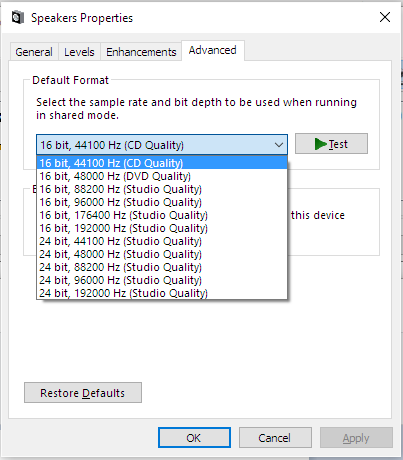Pick 24 bit, 88200 Hz (Studio Quality)
Viewport: 403px width, 460px height.
point(162,267)
